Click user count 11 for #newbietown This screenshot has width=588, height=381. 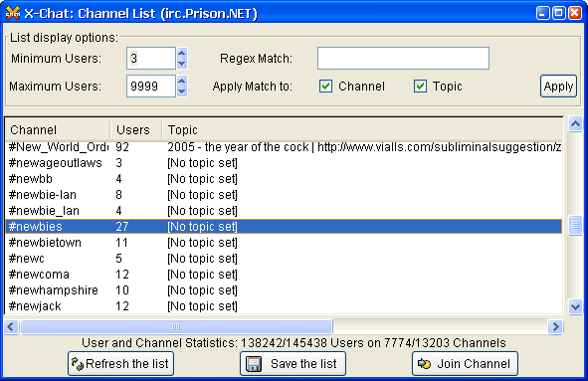tap(121, 243)
